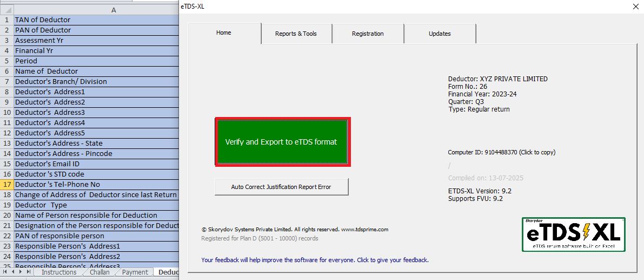Copy the Computer ID 9104488370
The height and width of the screenshot is (280, 644).
(x=501, y=152)
